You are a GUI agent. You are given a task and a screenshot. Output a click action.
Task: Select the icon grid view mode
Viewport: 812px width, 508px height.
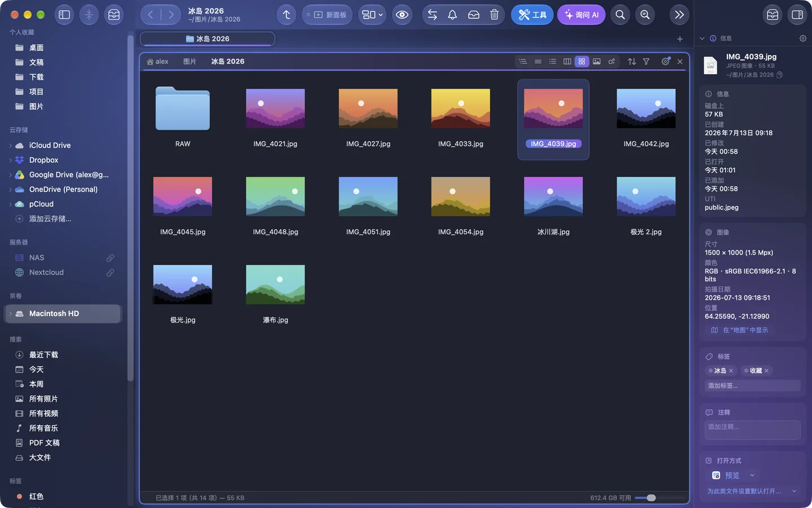pos(582,62)
